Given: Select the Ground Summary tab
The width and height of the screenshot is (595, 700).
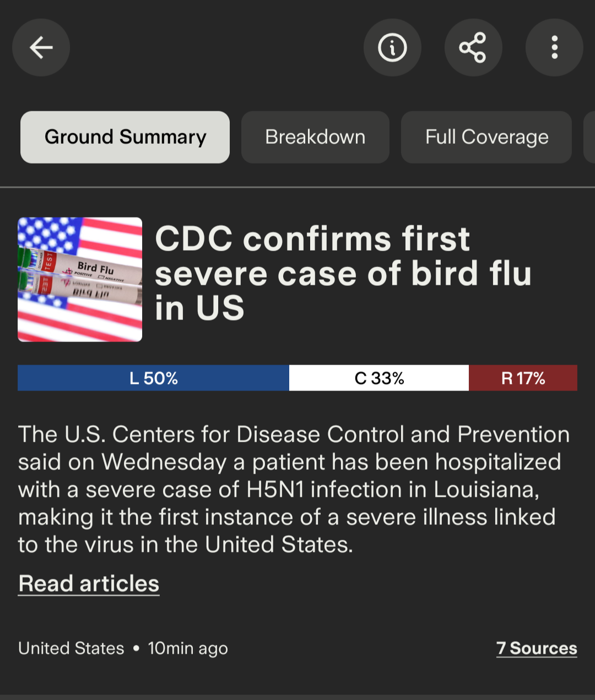Looking at the screenshot, I should pyautogui.click(x=125, y=137).
